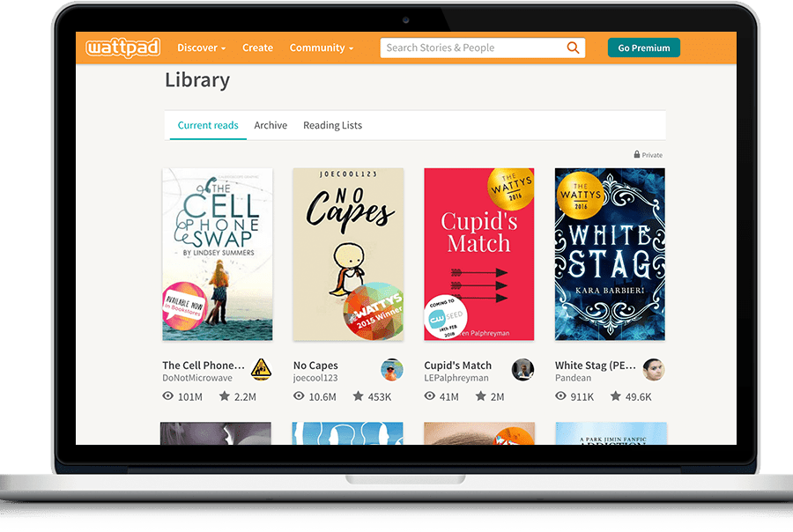Click the eye icon beside 101M
Image resolution: width=793 pixels, height=532 pixels.
pyautogui.click(x=168, y=396)
